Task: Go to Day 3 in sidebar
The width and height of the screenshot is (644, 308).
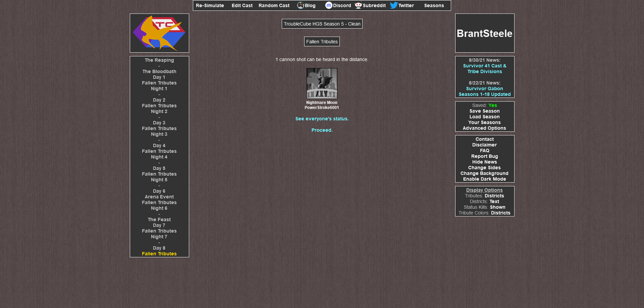Action: tap(159, 123)
